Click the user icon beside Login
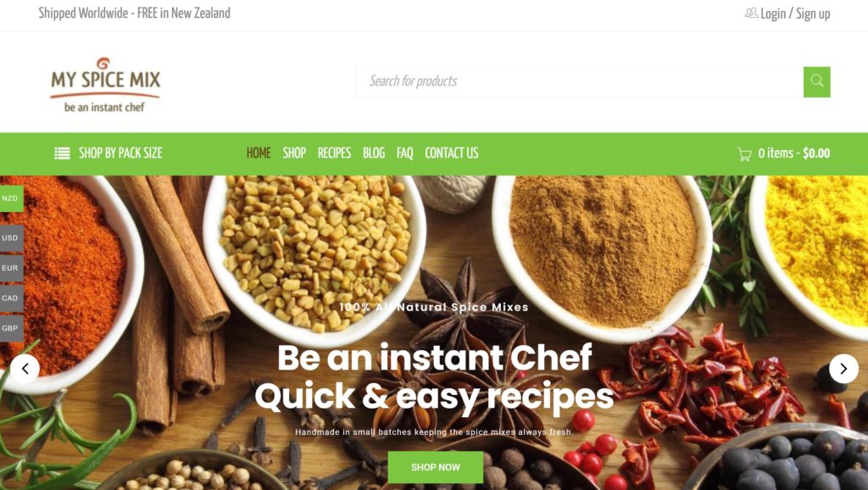This screenshot has width=868, height=490. point(751,13)
